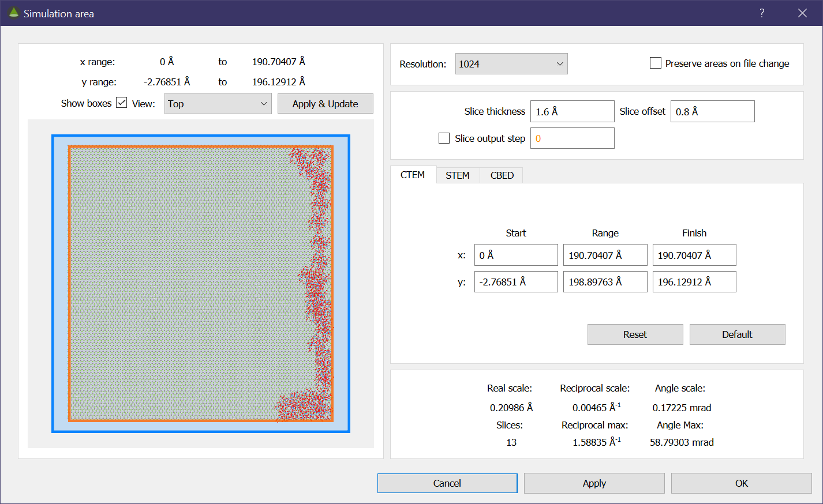Click the application logo icon in title bar
Image resolution: width=823 pixels, height=504 pixels.
13,13
